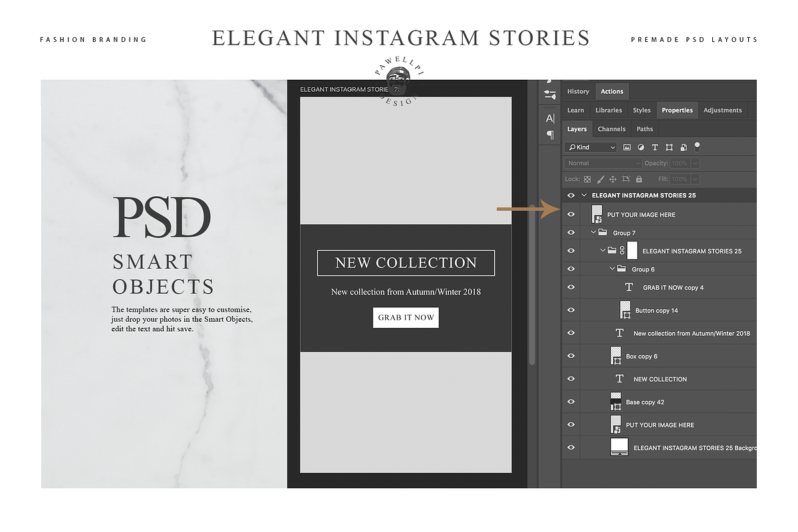Screen dimensions: 798x532
Task: Filter layers by shape layers icon
Action: [669, 147]
